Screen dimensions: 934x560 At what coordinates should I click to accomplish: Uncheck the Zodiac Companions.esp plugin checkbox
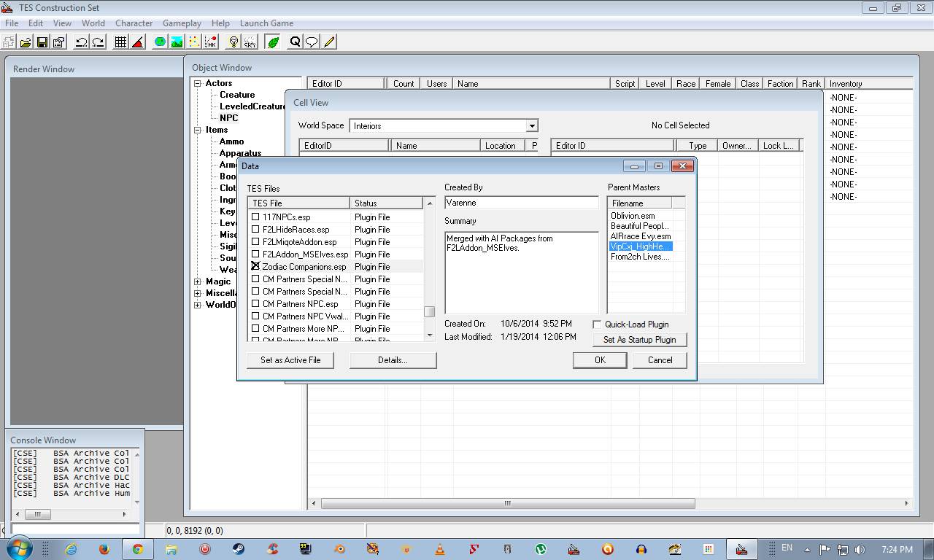pos(255,266)
